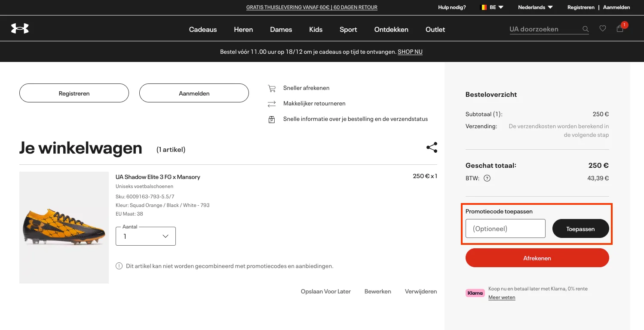Screen dimensions: 644x330
Task: Click the return arrows icon beside Makkelijker retourneren
Action: pos(272,103)
